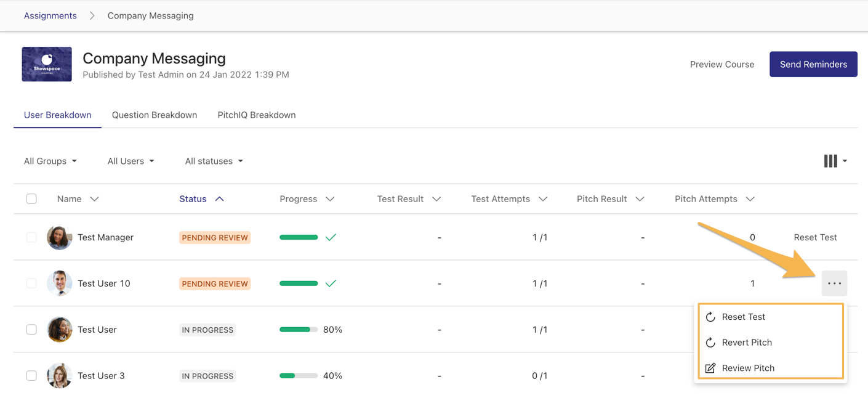868x395 pixels.
Task: Click the column layout icon
Action: pos(831,161)
